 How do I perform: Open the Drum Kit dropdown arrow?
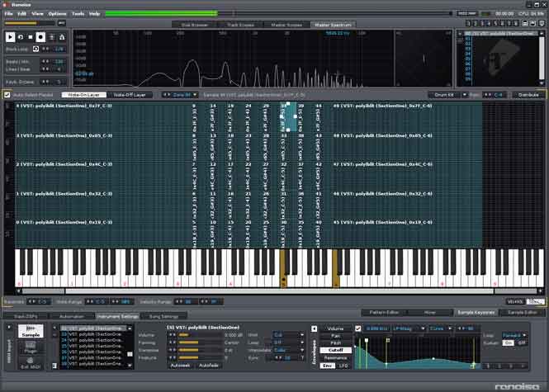tap(465, 95)
